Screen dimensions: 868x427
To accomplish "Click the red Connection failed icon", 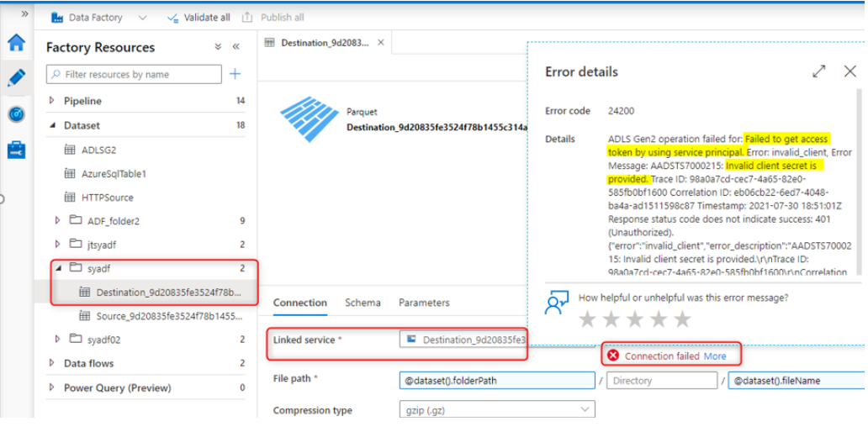I will pos(613,356).
